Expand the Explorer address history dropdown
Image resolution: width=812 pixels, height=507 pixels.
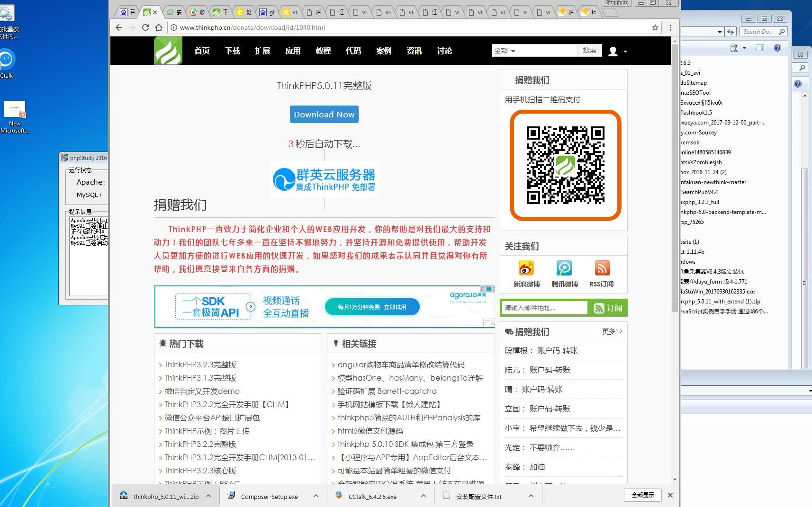pyautogui.click(x=720, y=32)
